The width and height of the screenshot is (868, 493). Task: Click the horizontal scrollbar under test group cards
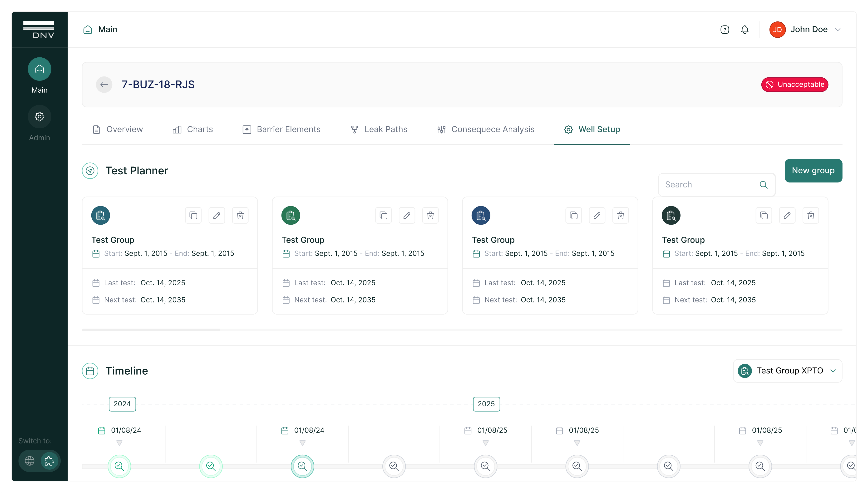(x=151, y=329)
